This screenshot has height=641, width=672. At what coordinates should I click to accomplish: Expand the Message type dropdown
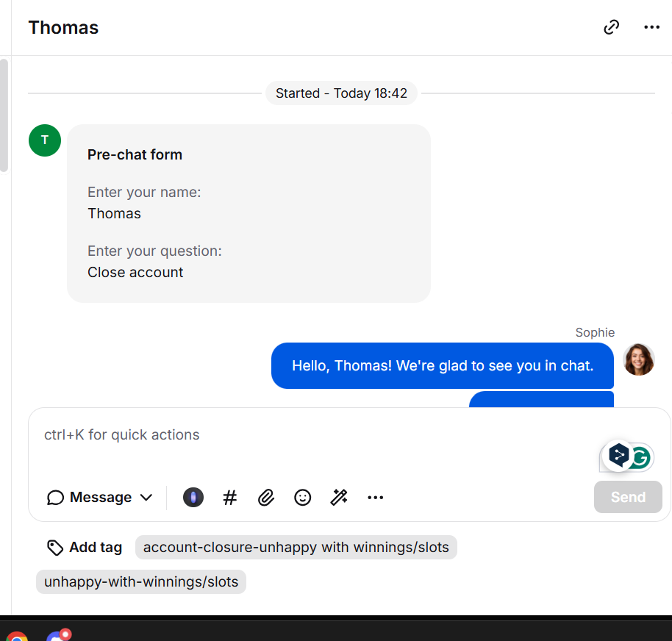pos(100,498)
